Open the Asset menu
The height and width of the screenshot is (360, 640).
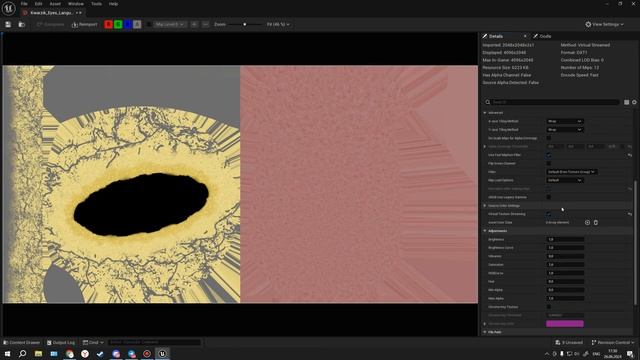(x=55, y=4)
